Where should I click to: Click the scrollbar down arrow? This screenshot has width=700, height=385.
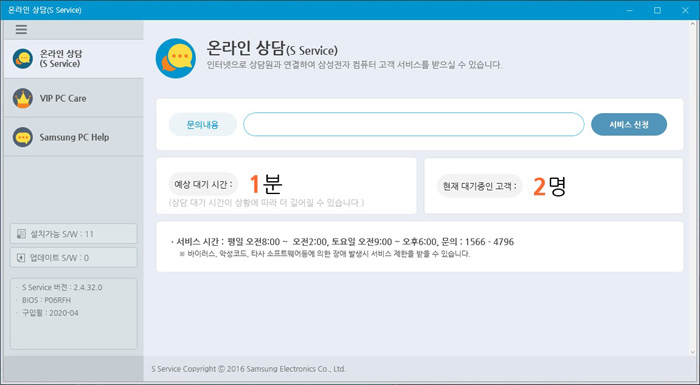693,352
